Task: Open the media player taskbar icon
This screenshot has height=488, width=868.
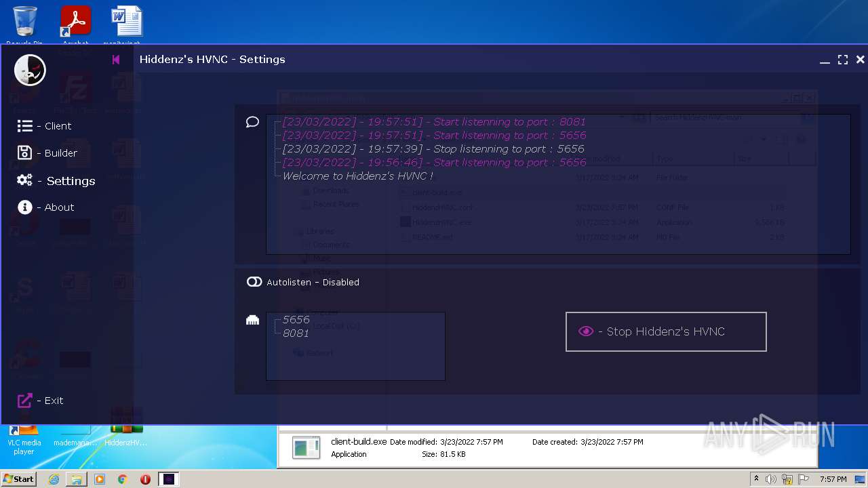Action: (100, 479)
